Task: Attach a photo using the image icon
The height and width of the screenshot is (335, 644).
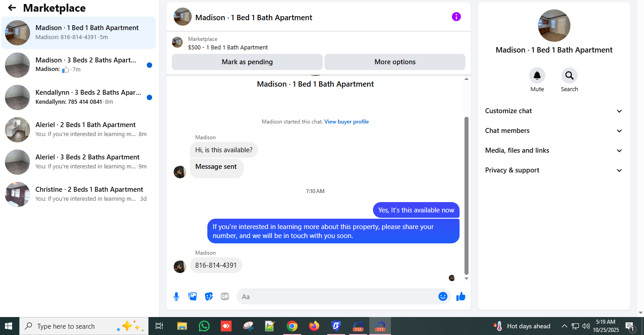Action: point(193,296)
